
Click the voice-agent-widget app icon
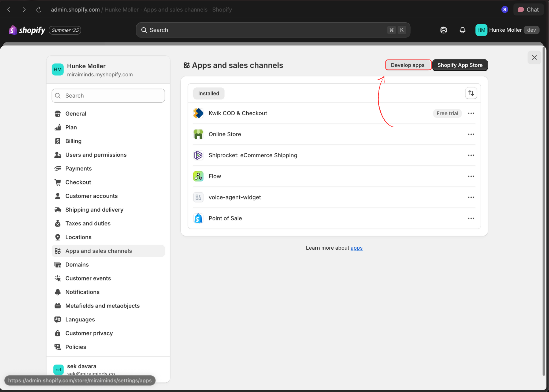[x=198, y=197]
